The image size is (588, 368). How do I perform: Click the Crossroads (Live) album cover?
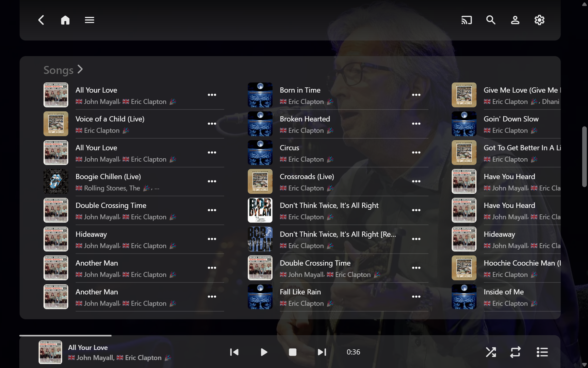260,181
